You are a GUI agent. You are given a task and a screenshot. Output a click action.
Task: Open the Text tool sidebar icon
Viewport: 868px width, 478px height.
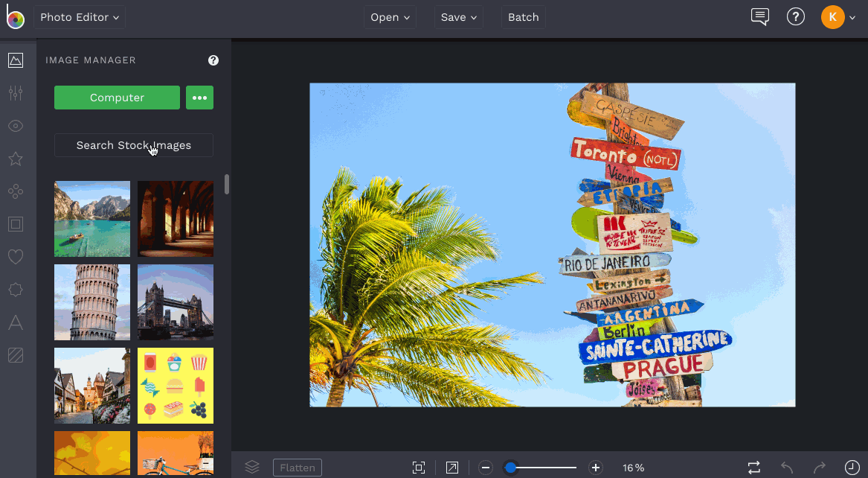click(x=16, y=322)
